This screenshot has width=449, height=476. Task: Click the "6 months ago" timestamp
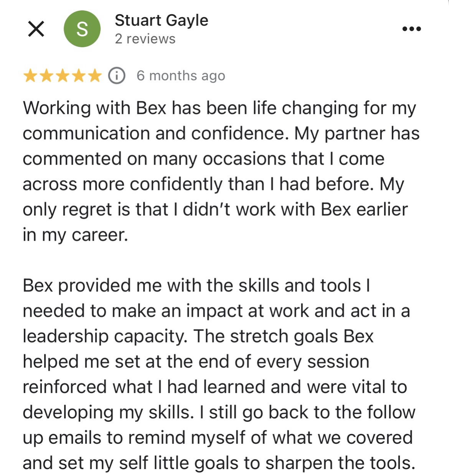click(x=181, y=76)
